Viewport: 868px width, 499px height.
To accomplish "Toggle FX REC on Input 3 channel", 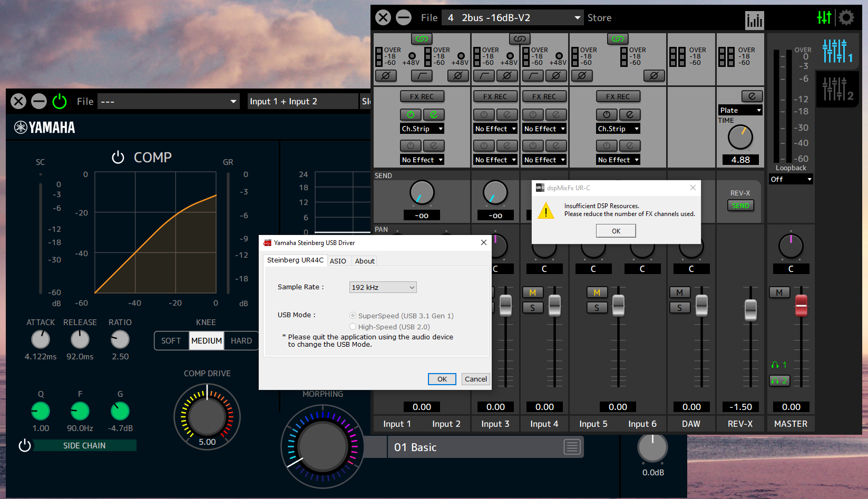I will click(495, 96).
